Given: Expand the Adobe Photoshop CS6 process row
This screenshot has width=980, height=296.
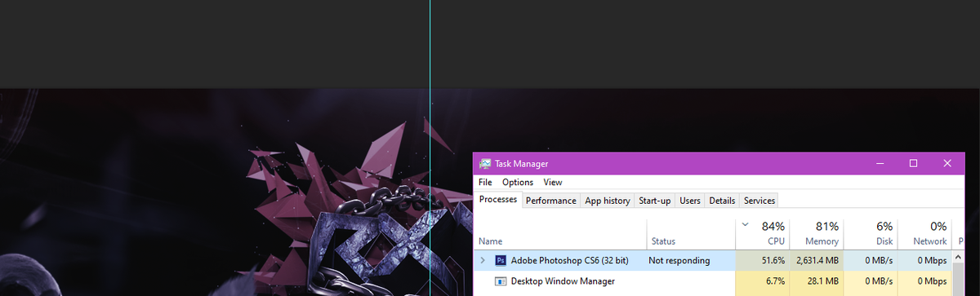Looking at the screenshot, I should [x=483, y=260].
